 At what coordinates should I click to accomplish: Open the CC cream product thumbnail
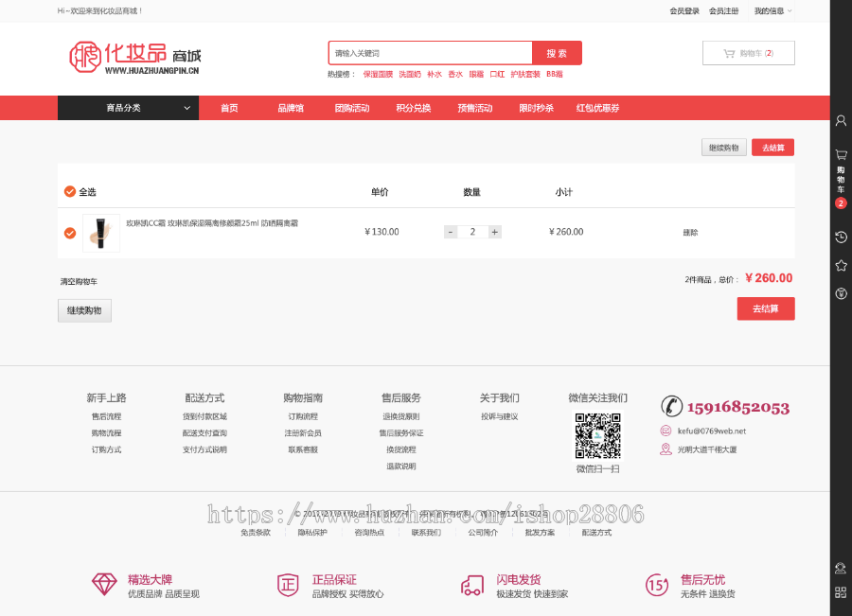(101, 233)
